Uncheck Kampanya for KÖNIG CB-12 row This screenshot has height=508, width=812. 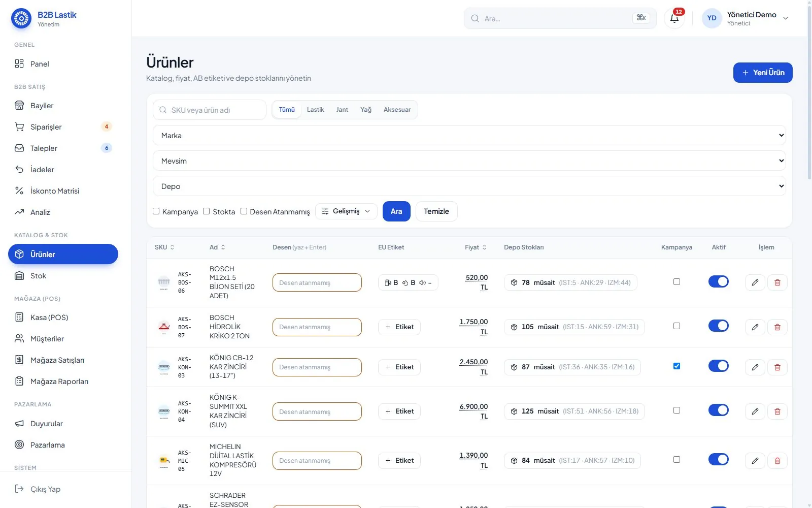(676, 366)
